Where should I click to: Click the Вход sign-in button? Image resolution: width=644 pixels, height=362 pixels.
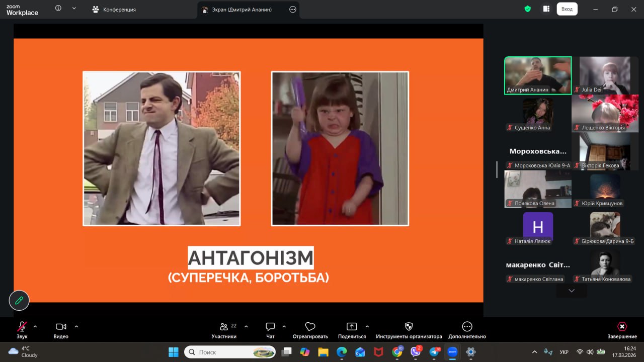pyautogui.click(x=567, y=9)
